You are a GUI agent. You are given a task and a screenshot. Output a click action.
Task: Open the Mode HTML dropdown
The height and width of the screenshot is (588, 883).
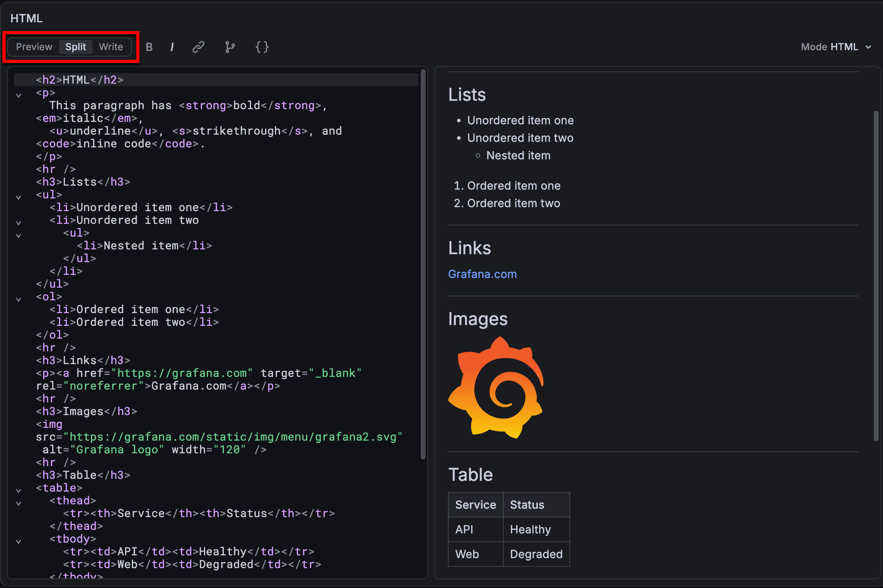[836, 47]
